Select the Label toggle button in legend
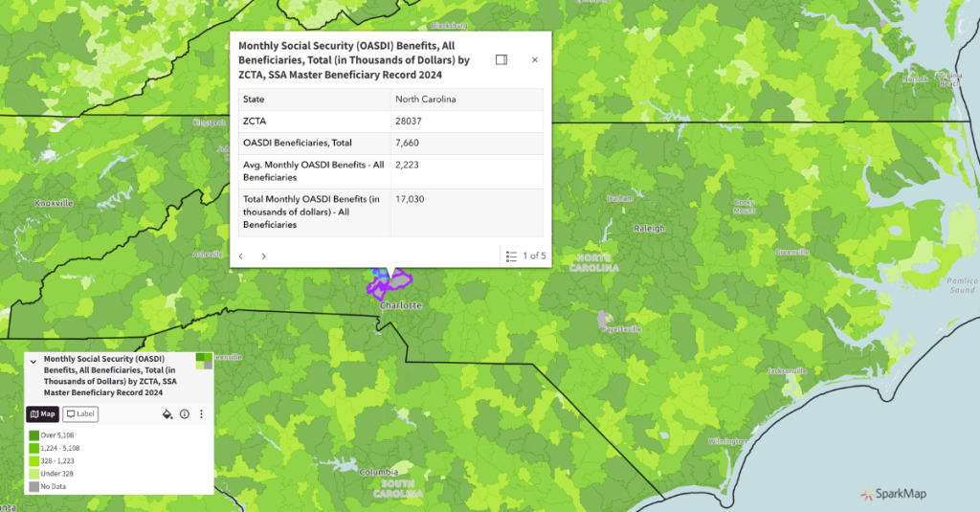 [x=80, y=413]
